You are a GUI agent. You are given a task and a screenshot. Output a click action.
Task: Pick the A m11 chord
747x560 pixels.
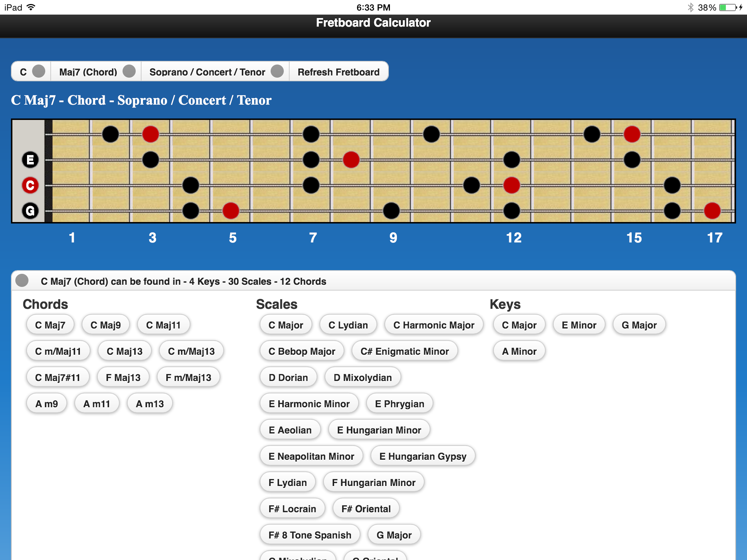point(96,404)
